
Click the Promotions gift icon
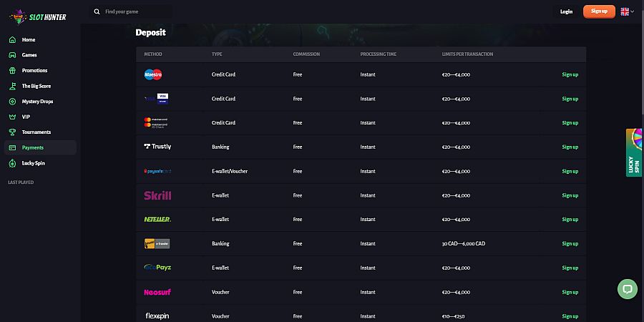[12, 71]
